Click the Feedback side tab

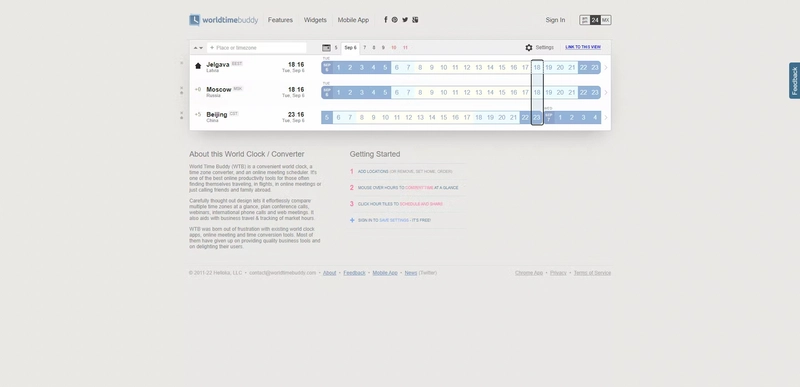click(794, 81)
